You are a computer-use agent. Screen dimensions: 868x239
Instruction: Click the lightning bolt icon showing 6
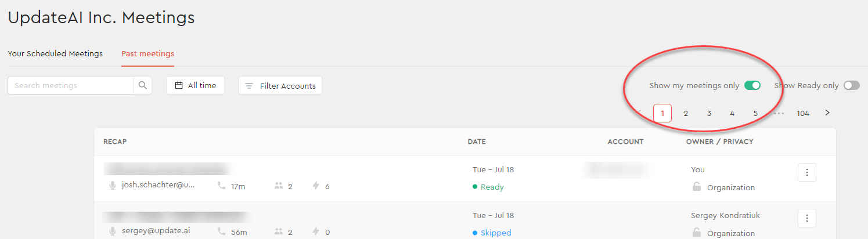coord(316,186)
